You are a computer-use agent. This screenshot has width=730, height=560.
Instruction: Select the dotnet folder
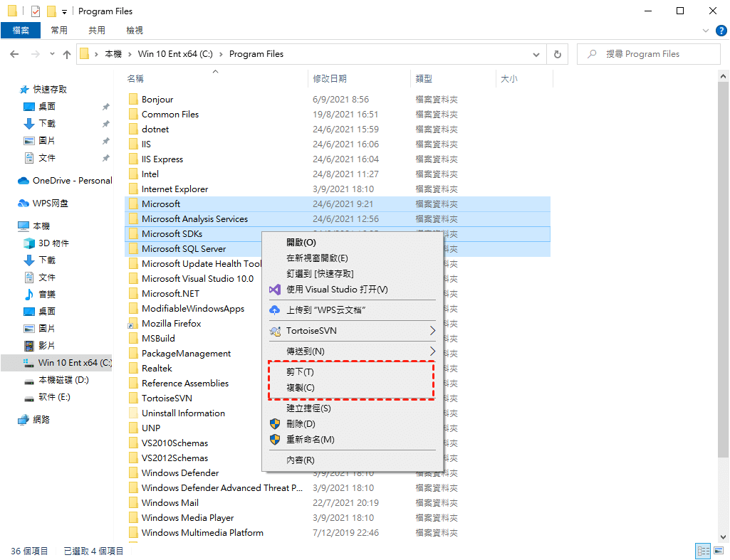155,130
